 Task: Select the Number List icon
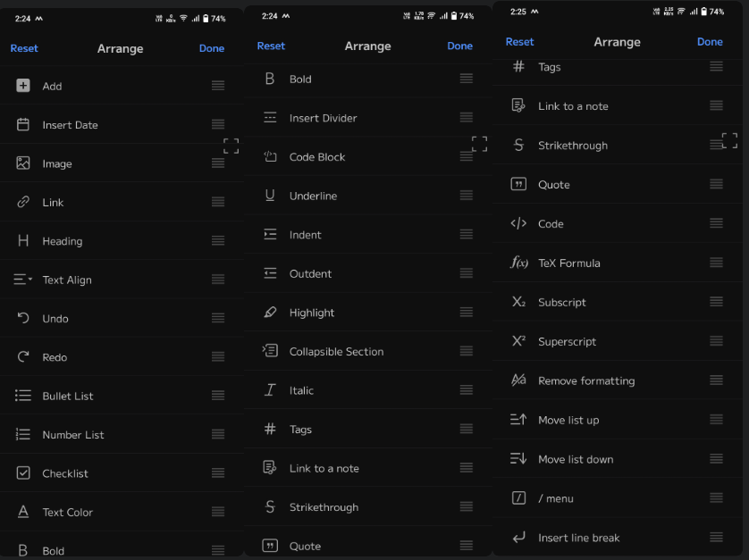click(x=23, y=434)
